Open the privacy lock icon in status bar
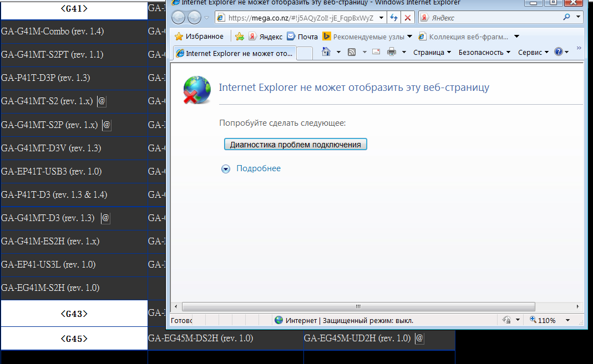The width and height of the screenshot is (593, 364). pyautogui.click(x=506, y=320)
